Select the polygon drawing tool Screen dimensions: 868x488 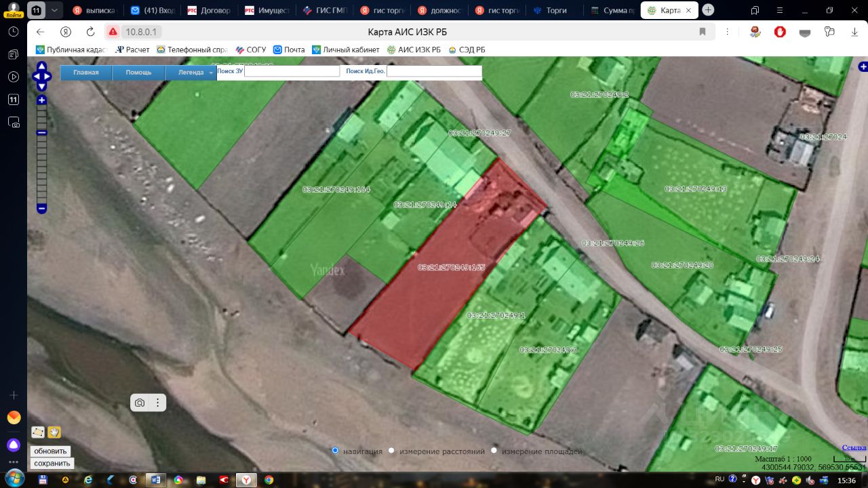[x=38, y=432]
